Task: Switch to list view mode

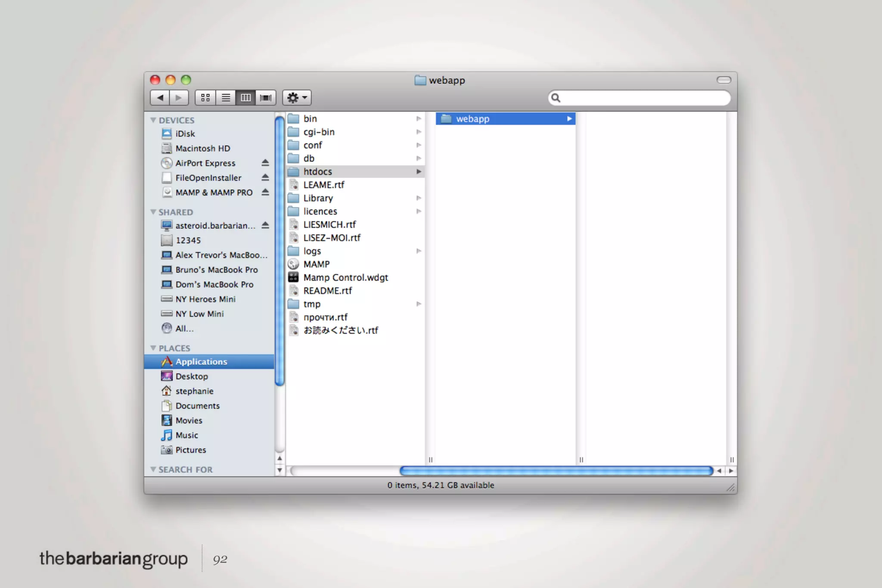Action: pyautogui.click(x=226, y=98)
